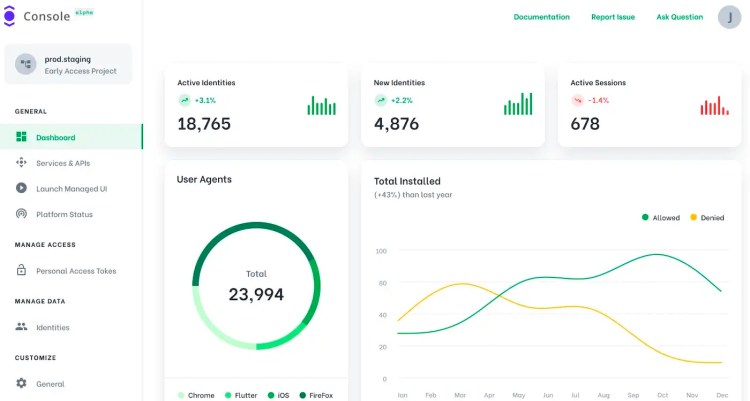Click the Personal Access Tokens lock icon
Image resolution: width=750 pixels, height=401 pixels.
(x=21, y=270)
